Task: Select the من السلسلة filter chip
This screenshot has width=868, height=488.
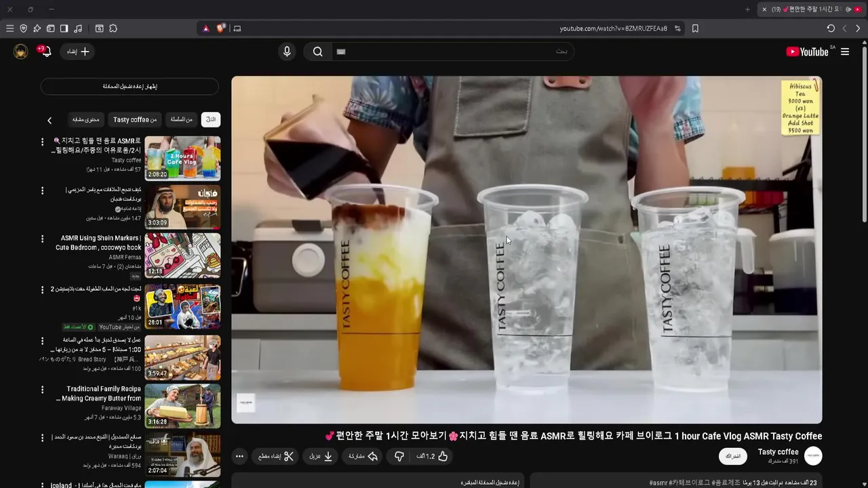Action: (181, 119)
